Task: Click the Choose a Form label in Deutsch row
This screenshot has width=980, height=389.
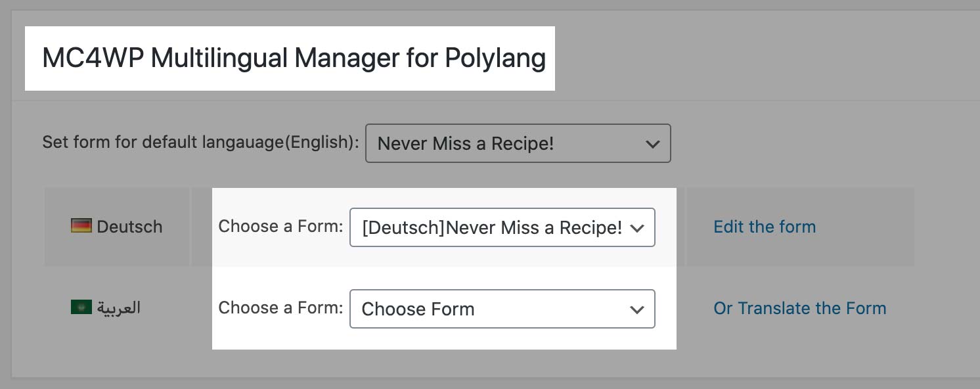Action: [x=280, y=226]
